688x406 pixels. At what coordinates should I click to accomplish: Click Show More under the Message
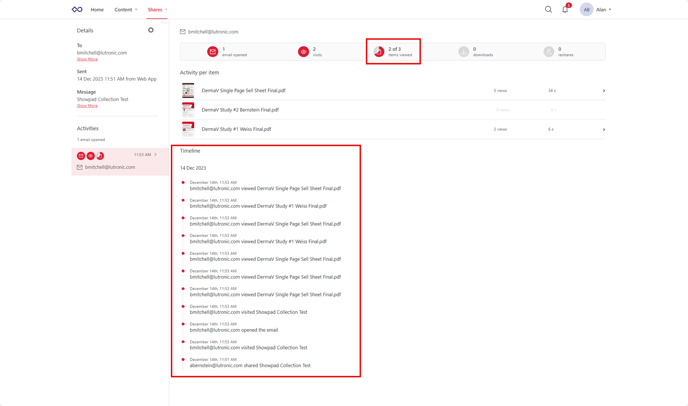87,105
